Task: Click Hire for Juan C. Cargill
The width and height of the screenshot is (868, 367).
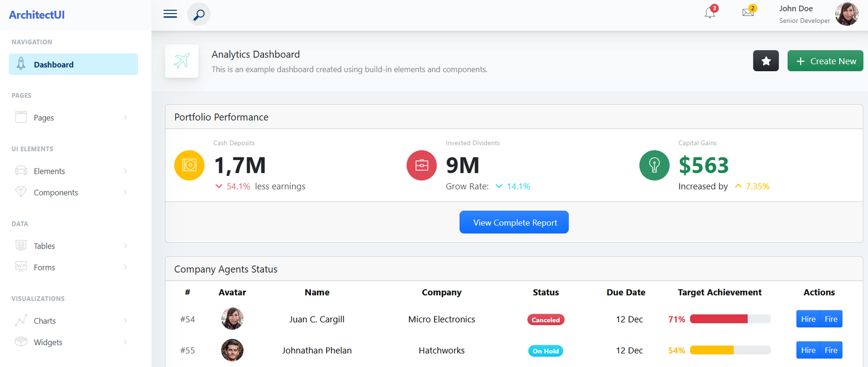Action: point(808,319)
